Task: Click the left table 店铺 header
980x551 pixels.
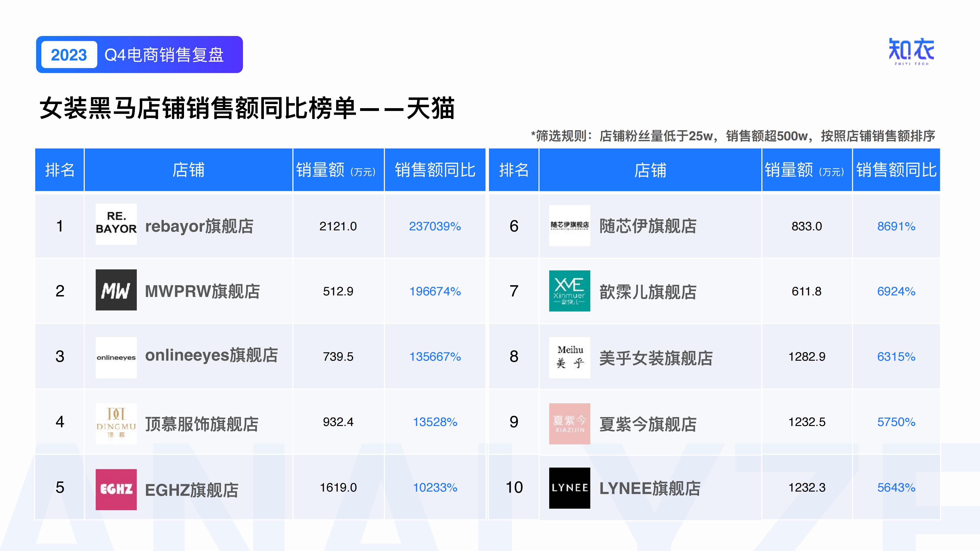Action: tap(188, 170)
